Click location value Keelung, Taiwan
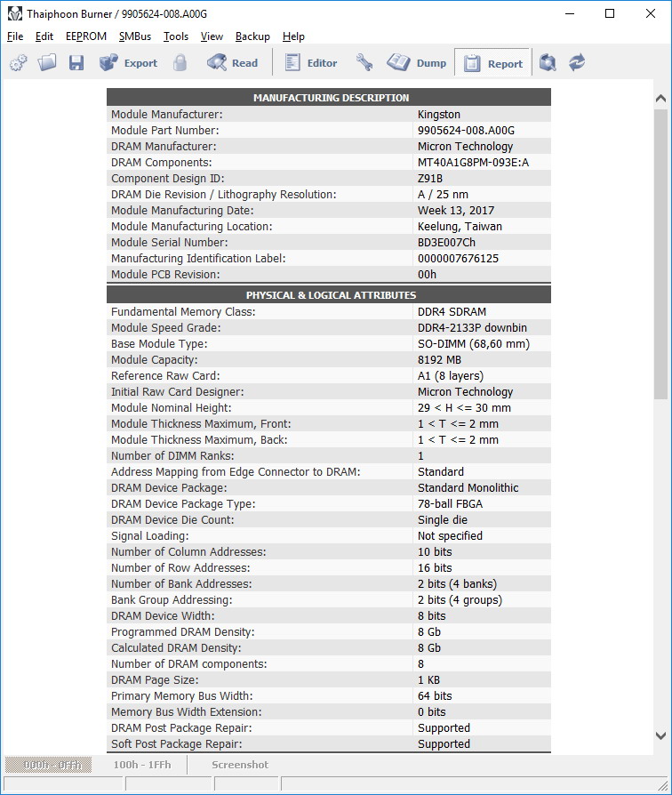The width and height of the screenshot is (672, 795). (x=460, y=227)
